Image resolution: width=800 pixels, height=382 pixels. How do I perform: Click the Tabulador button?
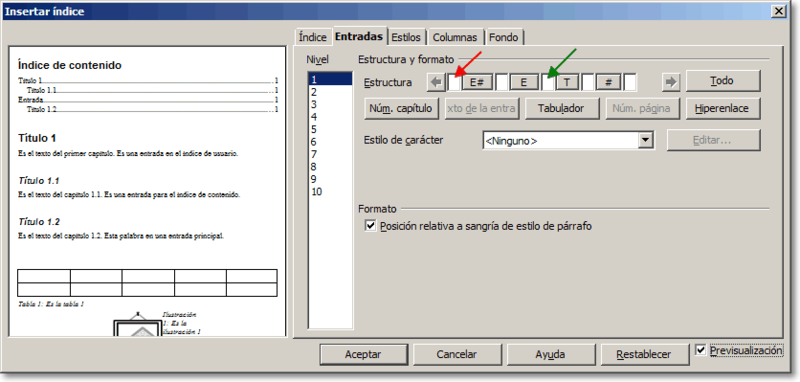pos(561,109)
